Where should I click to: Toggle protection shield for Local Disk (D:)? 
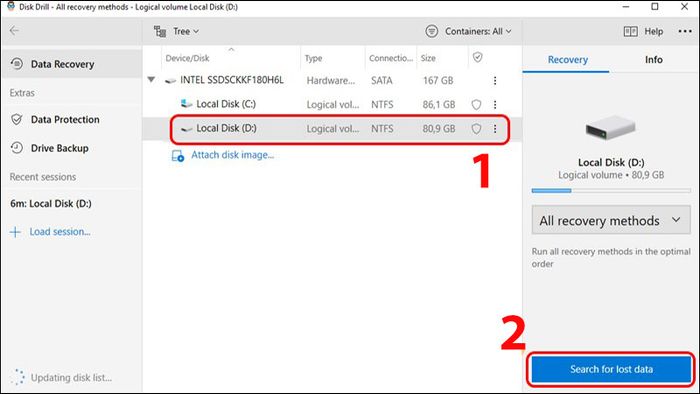click(476, 129)
